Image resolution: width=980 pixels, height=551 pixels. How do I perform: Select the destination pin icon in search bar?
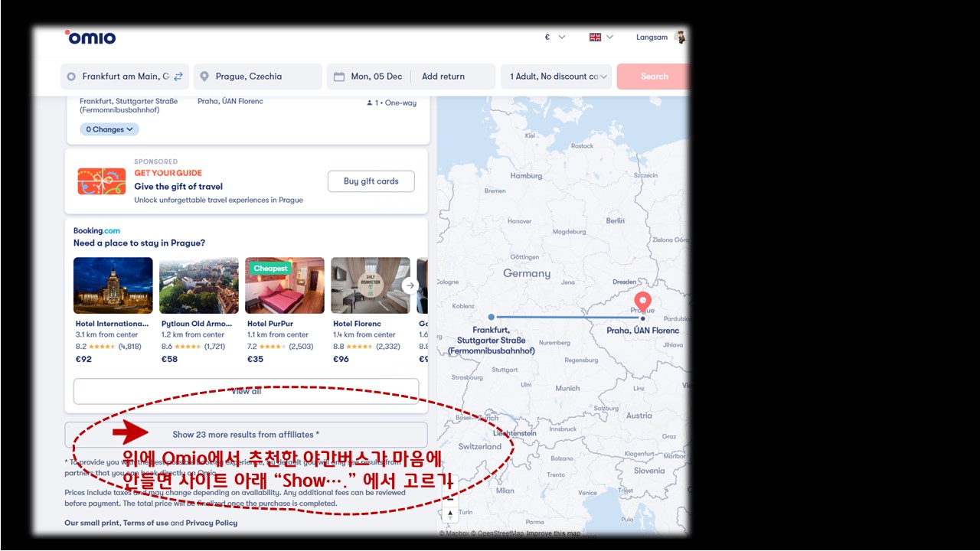coord(204,77)
